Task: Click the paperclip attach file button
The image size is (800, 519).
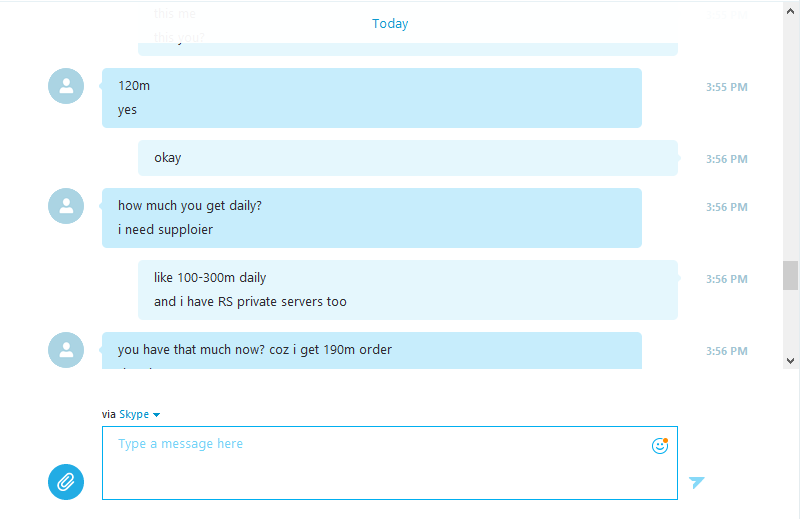Action: click(x=66, y=482)
